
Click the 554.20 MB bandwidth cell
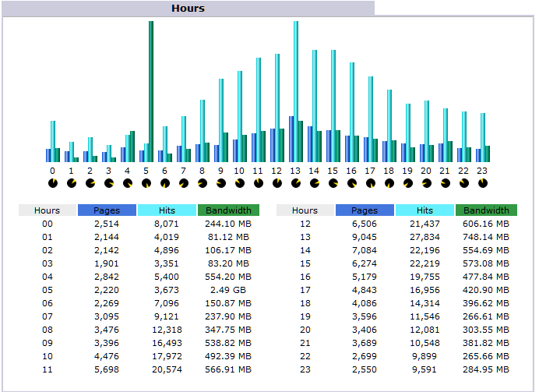(x=228, y=277)
